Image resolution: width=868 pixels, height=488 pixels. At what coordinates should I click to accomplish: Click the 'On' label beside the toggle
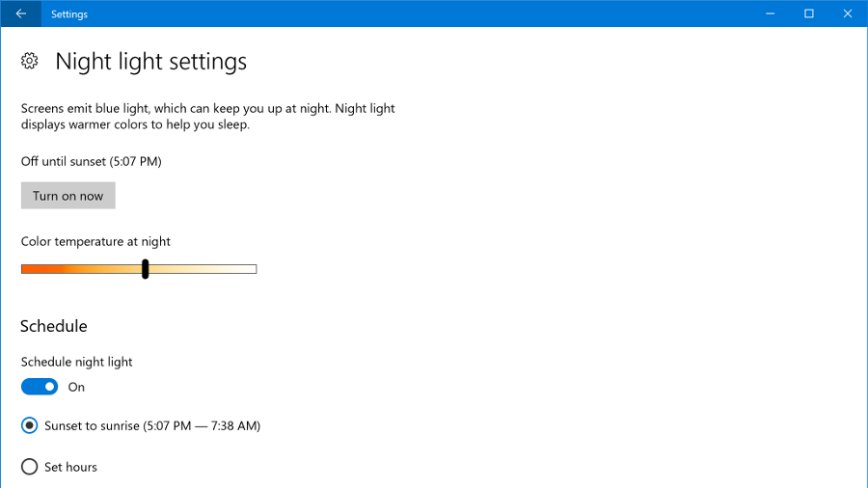(76, 388)
